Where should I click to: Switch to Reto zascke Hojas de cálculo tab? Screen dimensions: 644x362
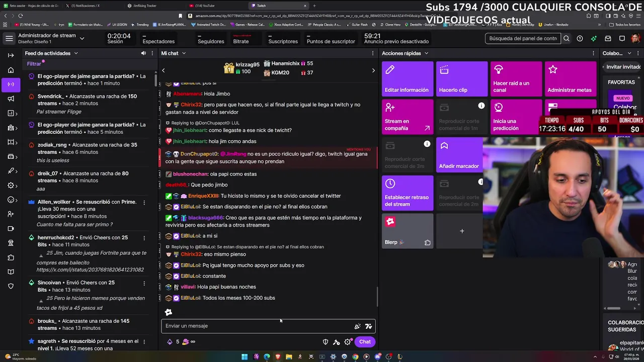coord(32,6)
